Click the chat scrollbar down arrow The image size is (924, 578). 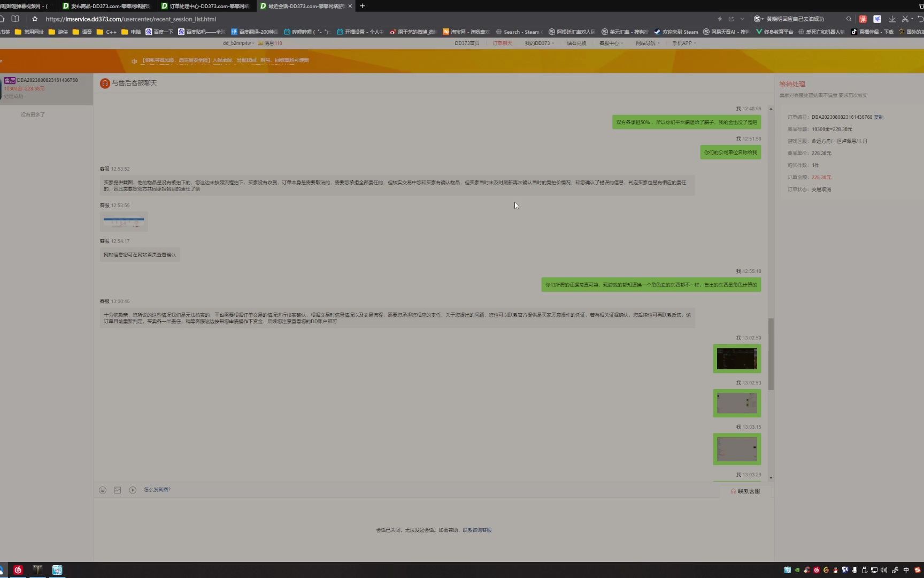coord(771,477)
